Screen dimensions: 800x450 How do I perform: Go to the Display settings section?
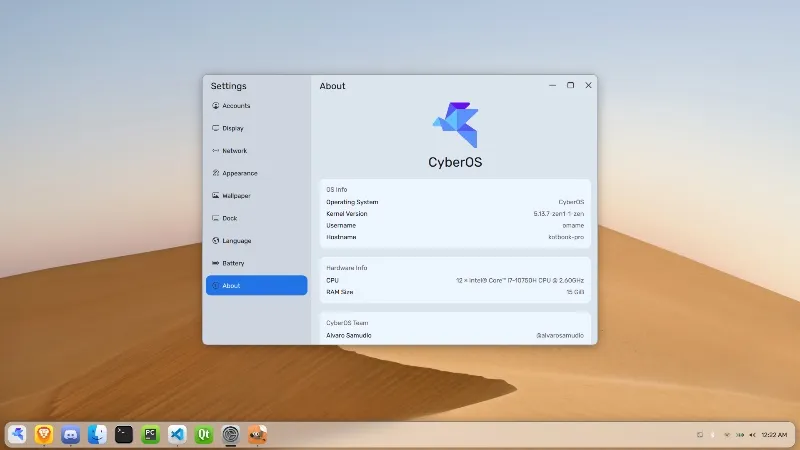232,128
